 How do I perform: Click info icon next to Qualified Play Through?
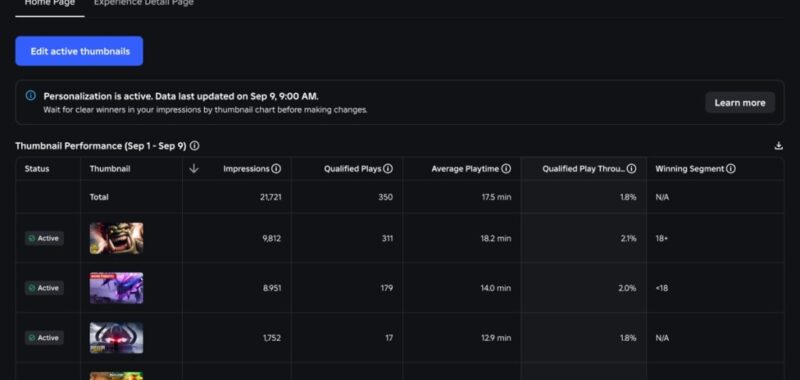[x=631, y=169]
